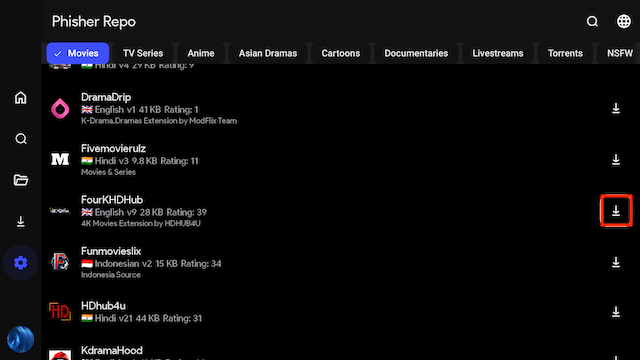The height and width of the screenshot is (360, 640).
Task: Click the 'Movies & Series' description
Action: pos(108,172)
